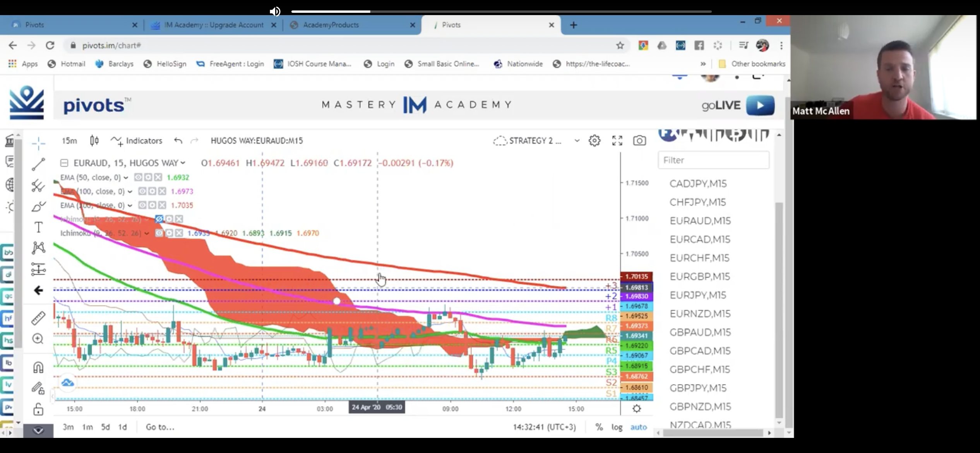Enter fullscreen chart mode

click(x=617, y=141)
